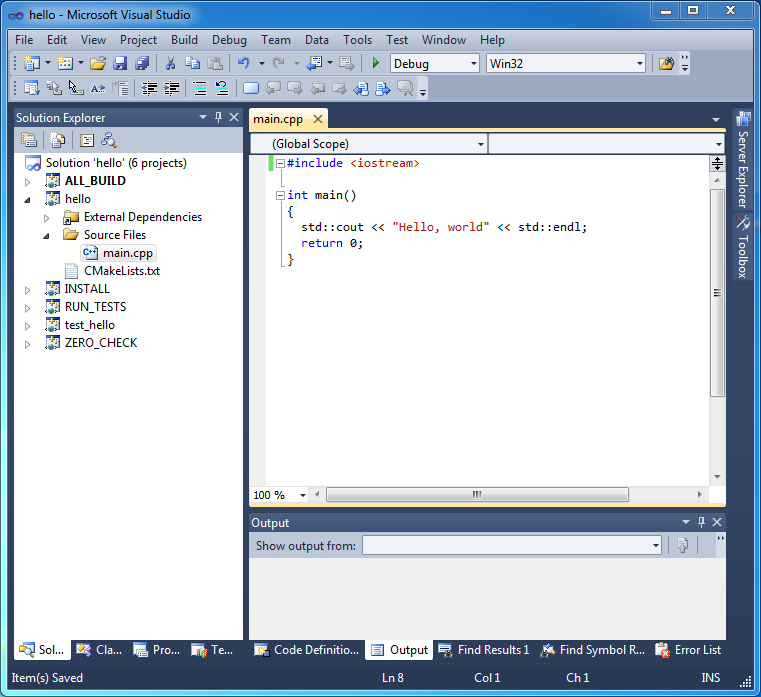Collapse the Source Files folder
Viewport: 761px width, 697px height.
click(x=47, y=236)
